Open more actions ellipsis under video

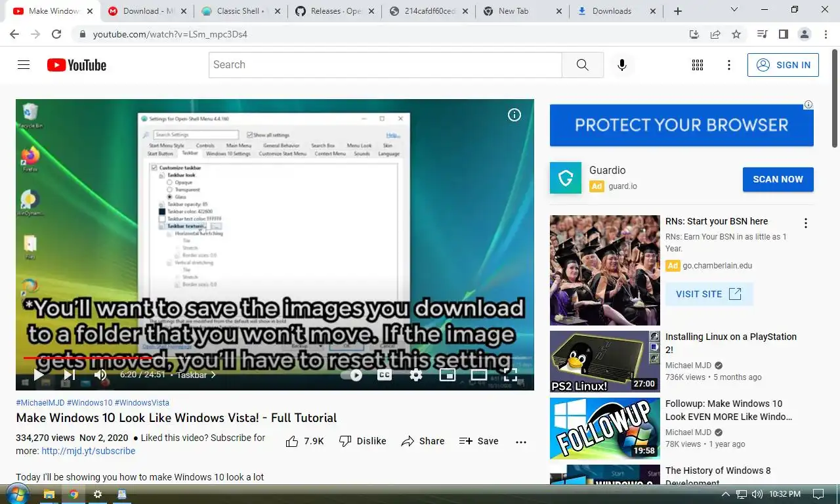coord(521,442)
